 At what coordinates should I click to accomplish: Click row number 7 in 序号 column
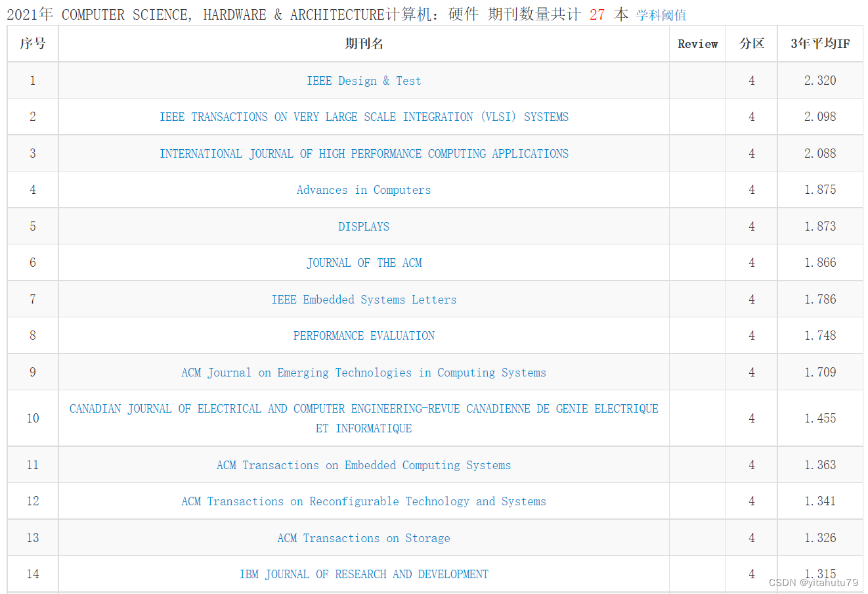coord(33,300)
